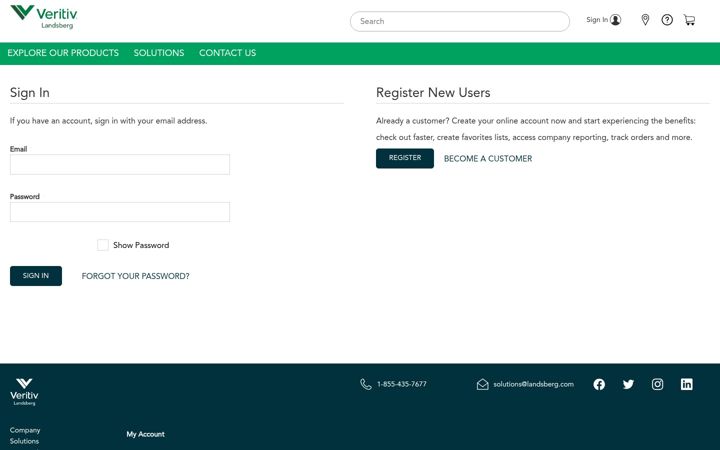Click the Register button
The height and width of the screenshot is (450, 720).
pyautogui.click(x=405, y=158)
